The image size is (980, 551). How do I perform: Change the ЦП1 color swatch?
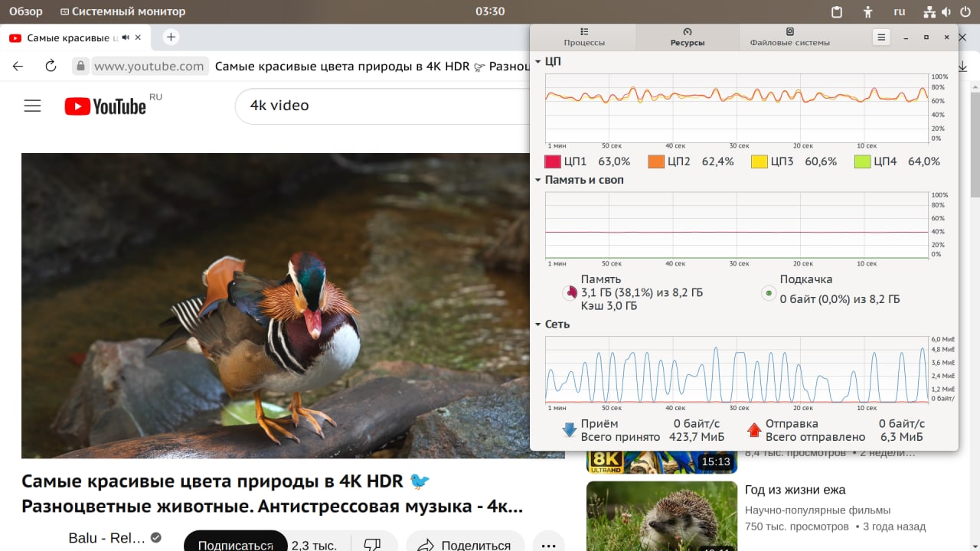click(x=553, y=161)
